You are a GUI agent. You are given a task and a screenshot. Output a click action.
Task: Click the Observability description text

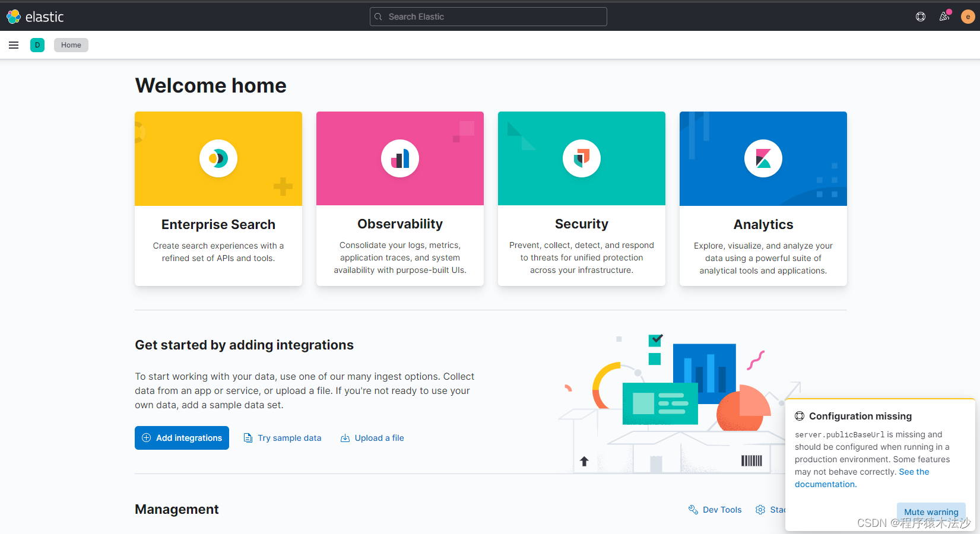point(400,258)
